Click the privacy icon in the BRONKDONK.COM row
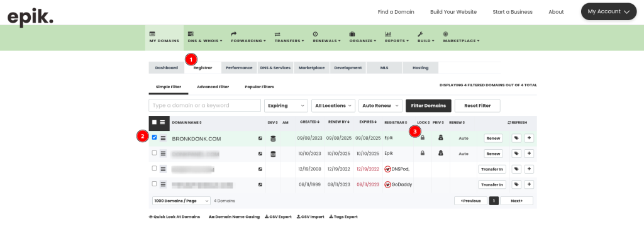The height and width of the screenshot is (231, 644). [440, 138]
